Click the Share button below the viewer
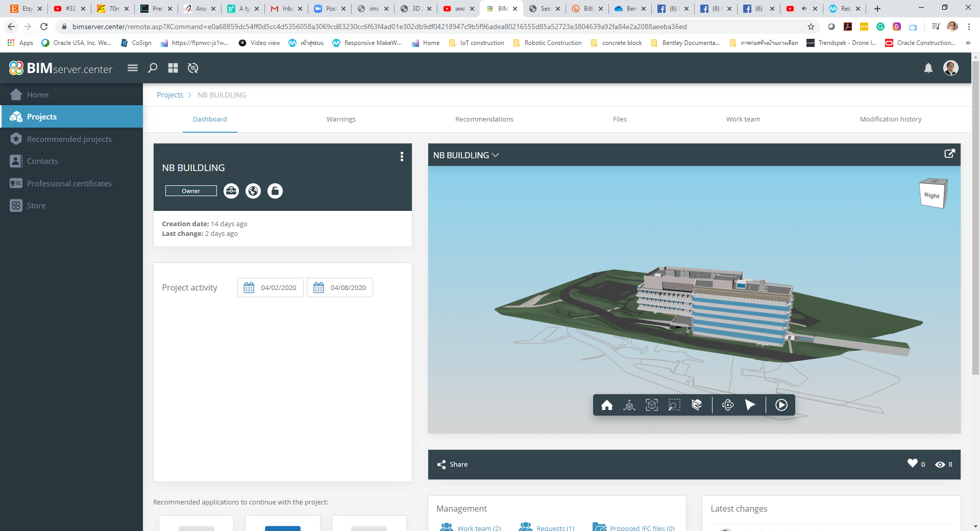980x531 pixels. (452, 464)
